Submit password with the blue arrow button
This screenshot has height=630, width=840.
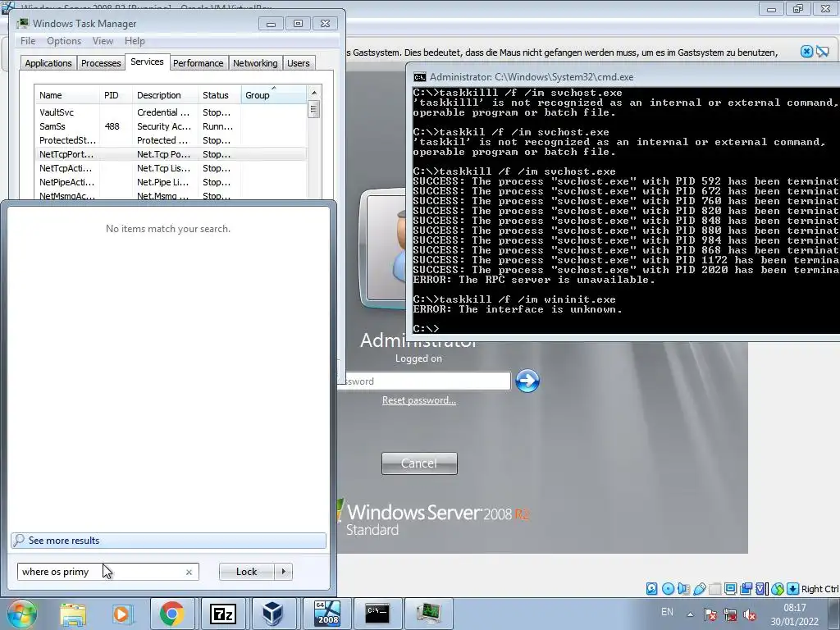[x=527, y=381]
